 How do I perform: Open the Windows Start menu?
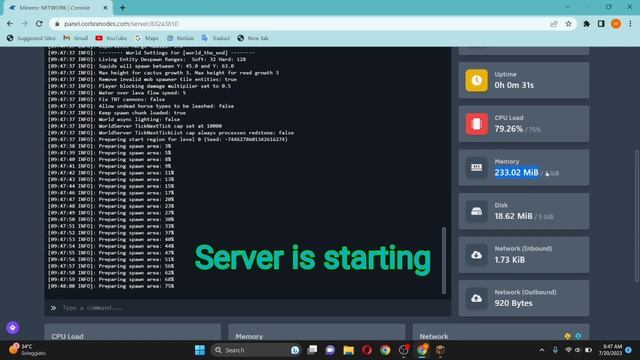[x=200, y=350]
